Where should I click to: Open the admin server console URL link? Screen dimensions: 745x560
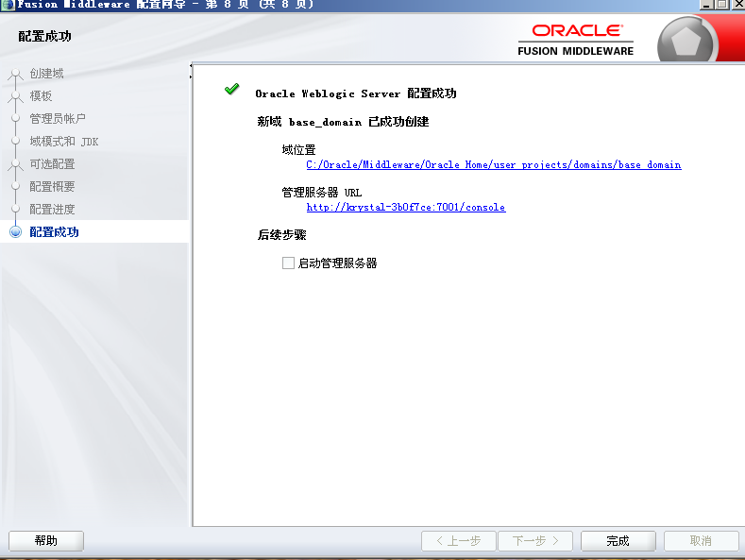click(406, 207)
